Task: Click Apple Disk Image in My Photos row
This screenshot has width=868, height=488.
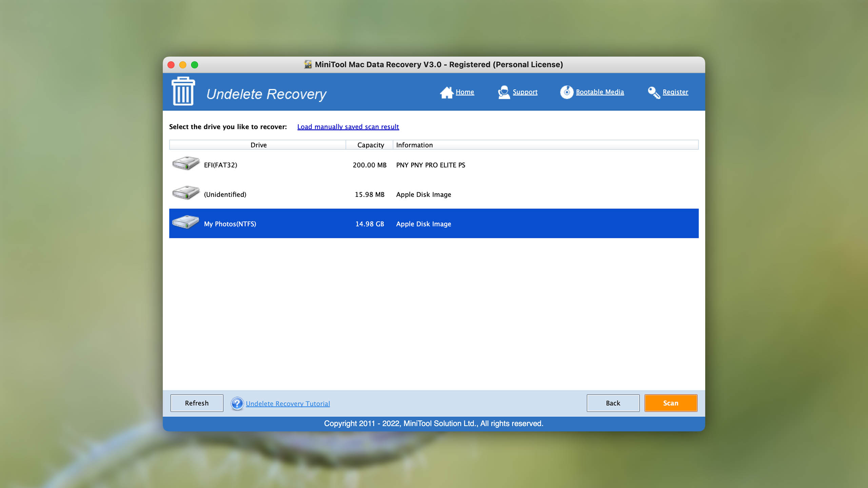Action: coord(423,224)
